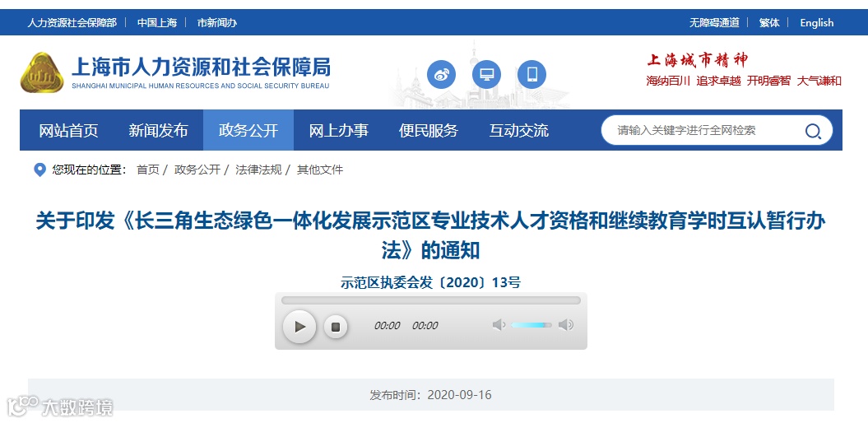
Task: Click 您现在的位置 label
Action: point(89,170)
